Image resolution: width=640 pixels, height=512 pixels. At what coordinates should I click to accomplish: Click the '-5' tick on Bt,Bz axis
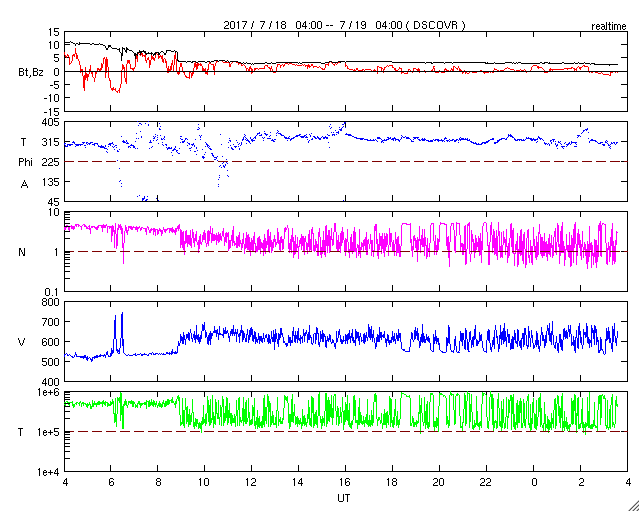[x=55, y=85]
